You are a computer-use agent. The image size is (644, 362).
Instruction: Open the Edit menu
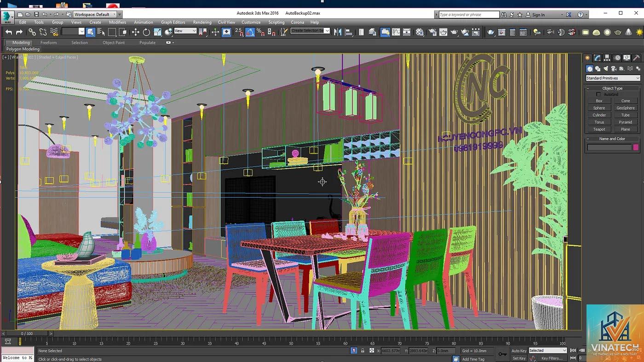click(23, 22)
